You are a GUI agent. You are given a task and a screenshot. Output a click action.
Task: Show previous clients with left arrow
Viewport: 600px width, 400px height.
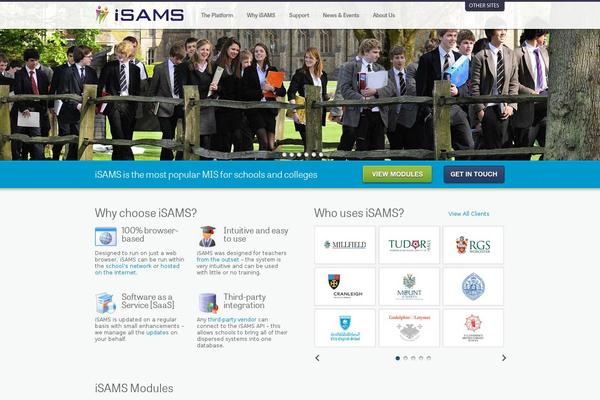click(317, 358)
